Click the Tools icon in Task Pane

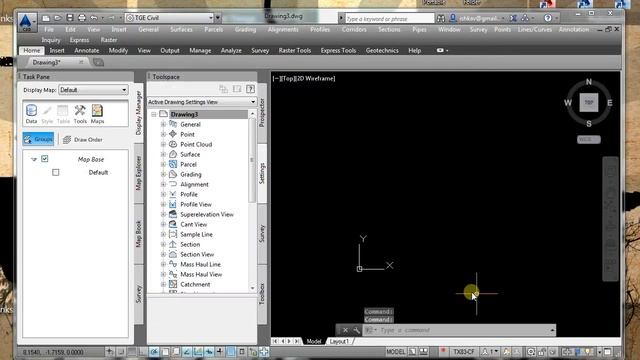pos(80,114)
